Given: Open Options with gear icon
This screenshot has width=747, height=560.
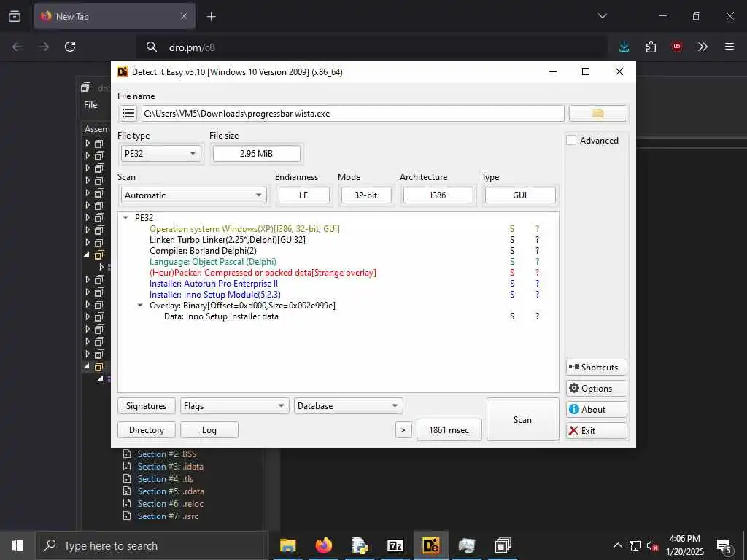Looking at the screenshot, I should click(x=597, y=388).
